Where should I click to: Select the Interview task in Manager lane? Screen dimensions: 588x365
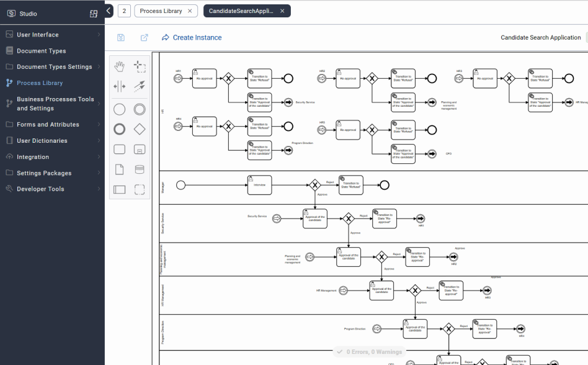pos(259,185)
